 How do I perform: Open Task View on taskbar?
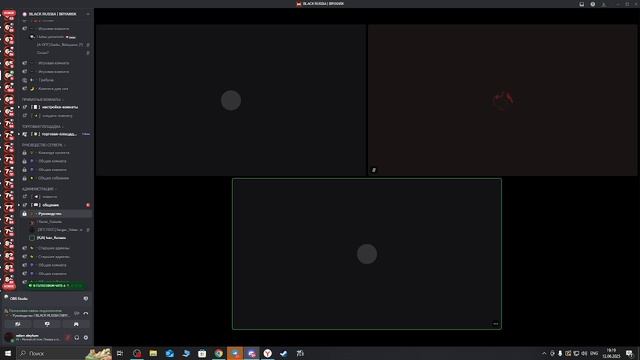pos(120,353)
